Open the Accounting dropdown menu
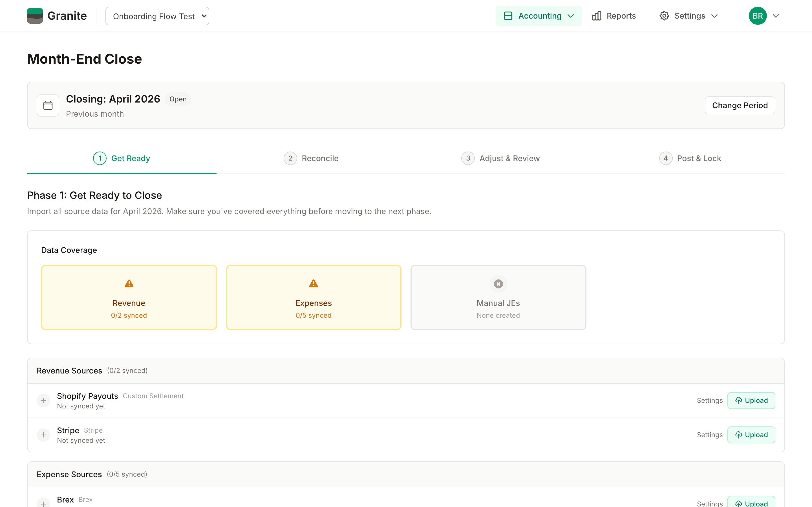This screenshot has height=507, width=812. point(539,16)
